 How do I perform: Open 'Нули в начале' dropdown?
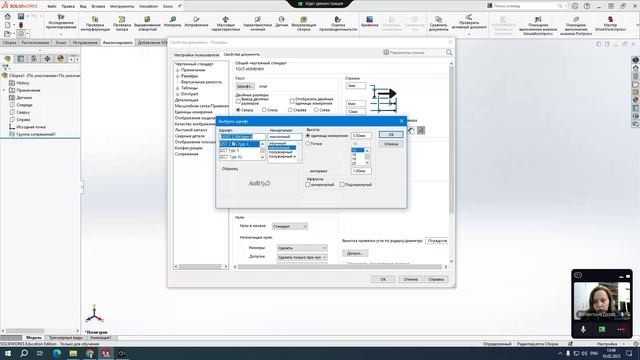290,226
